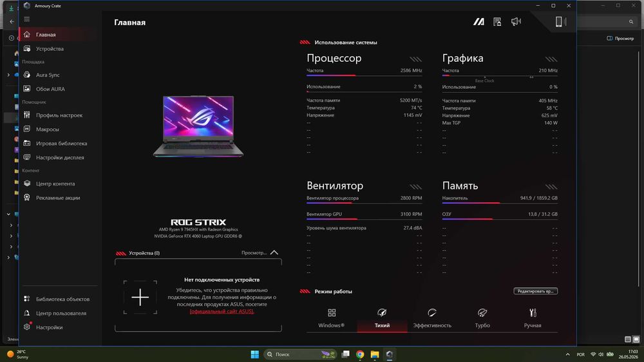Click the Игровая библиотека icon
Image resolution: width=644 pixels, height=362 pixels.
[x=26, y=143]
